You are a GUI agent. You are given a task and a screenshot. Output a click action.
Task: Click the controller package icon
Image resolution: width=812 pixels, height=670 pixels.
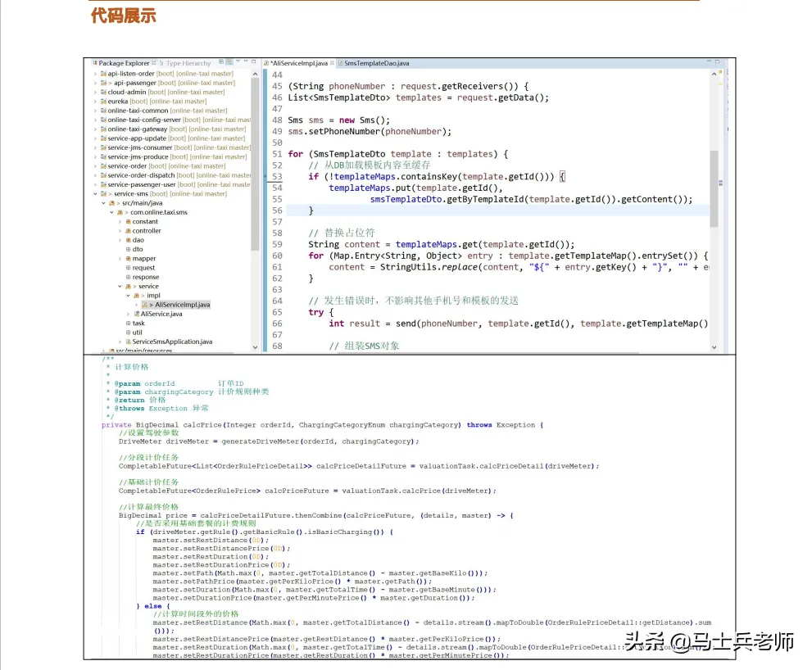pos(128,231)
